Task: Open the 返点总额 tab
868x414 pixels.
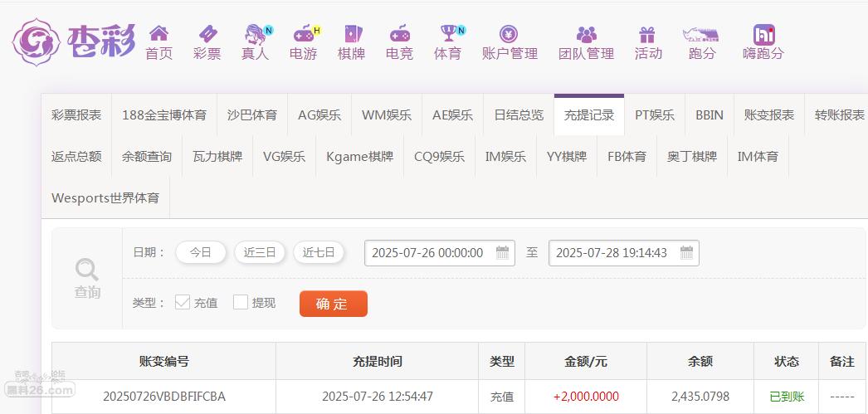Action: 76,157
